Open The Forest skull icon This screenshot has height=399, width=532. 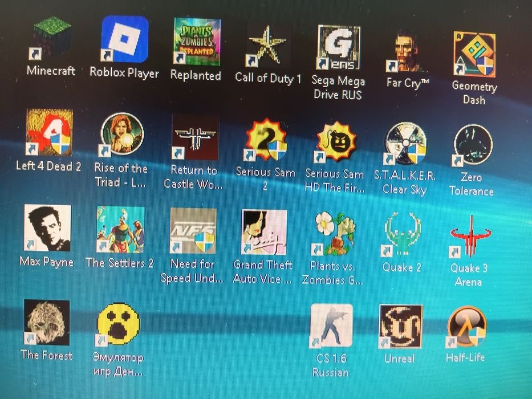[x=47, y=322]
